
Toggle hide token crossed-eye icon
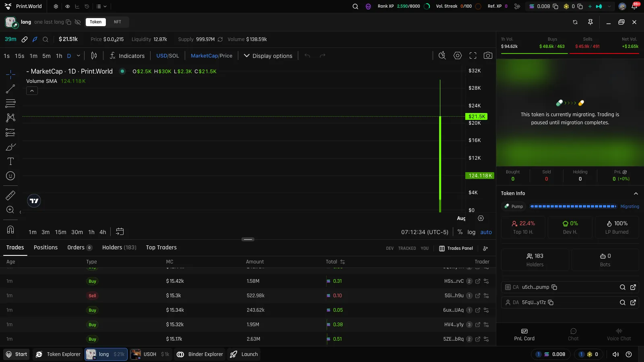click(78, 22)
